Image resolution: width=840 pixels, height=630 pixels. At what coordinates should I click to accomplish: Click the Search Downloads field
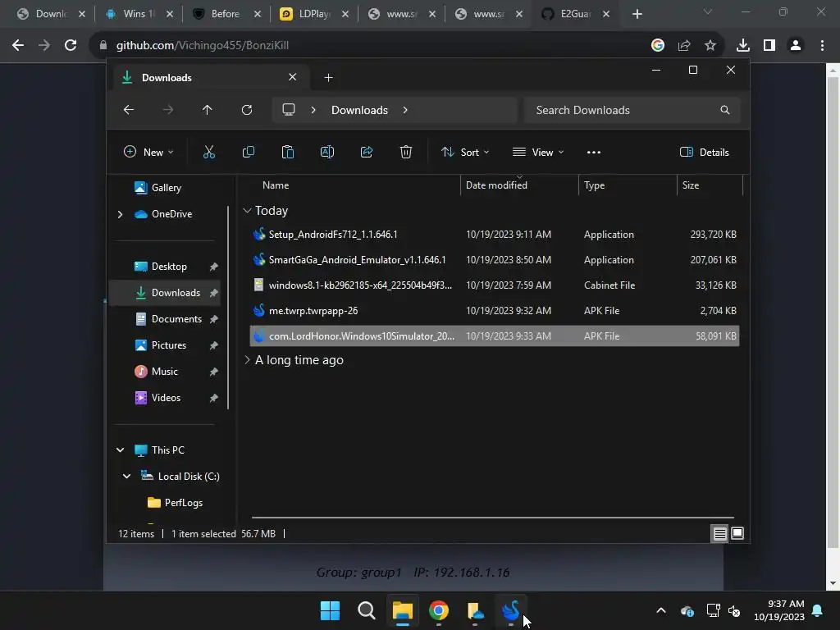(x=632, y=110)
